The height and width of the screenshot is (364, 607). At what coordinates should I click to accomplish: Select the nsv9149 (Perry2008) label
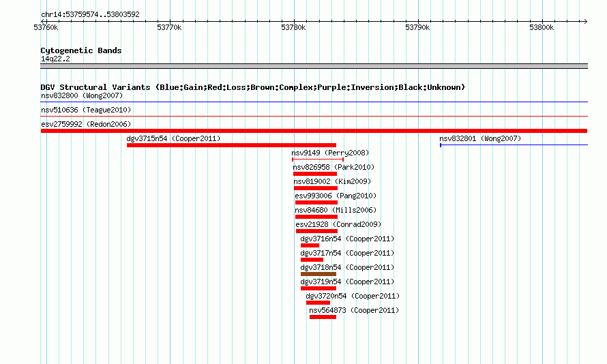point(330,153)
